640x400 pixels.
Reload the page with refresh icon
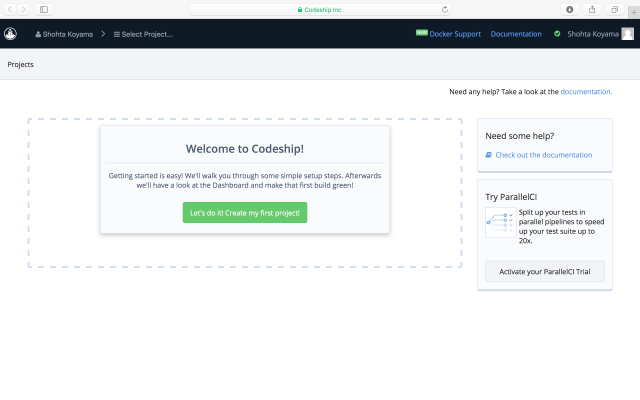coord(445,9)
